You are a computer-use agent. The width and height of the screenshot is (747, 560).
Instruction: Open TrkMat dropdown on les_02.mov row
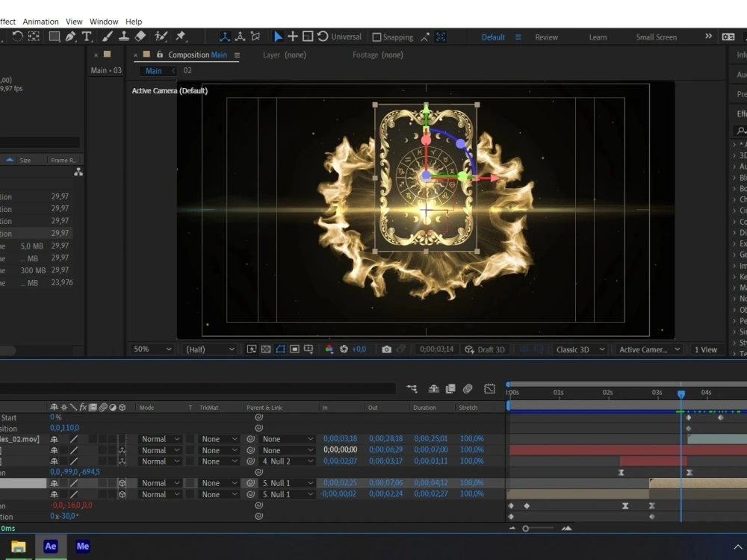(218, 439)
